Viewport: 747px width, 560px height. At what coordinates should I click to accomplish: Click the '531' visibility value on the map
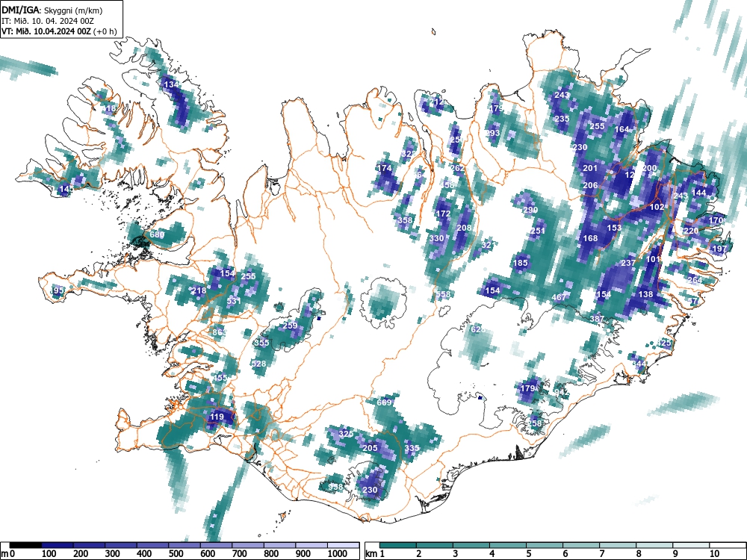point(234,301)
